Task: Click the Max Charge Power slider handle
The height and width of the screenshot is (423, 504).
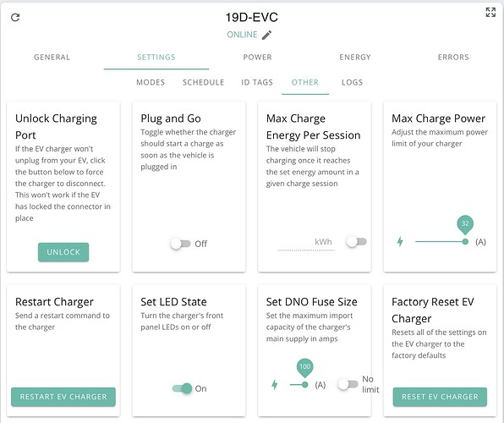Action: point(465,242)
